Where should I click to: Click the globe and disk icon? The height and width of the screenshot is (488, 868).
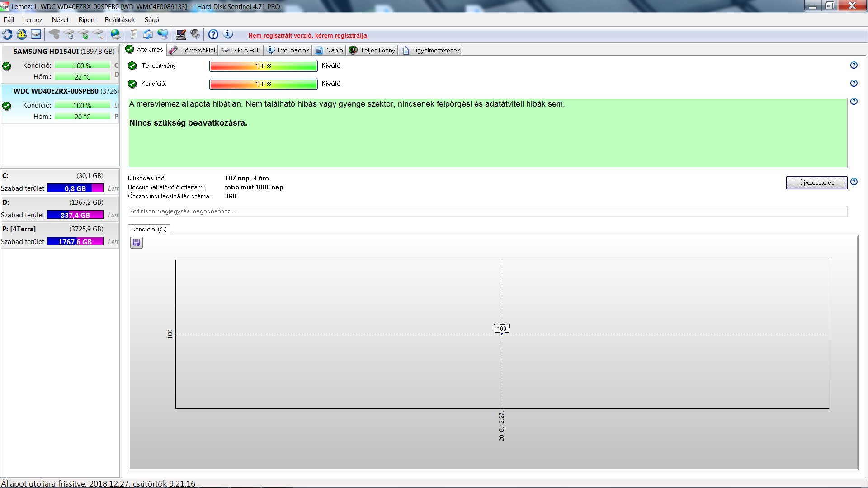(116, 34)
